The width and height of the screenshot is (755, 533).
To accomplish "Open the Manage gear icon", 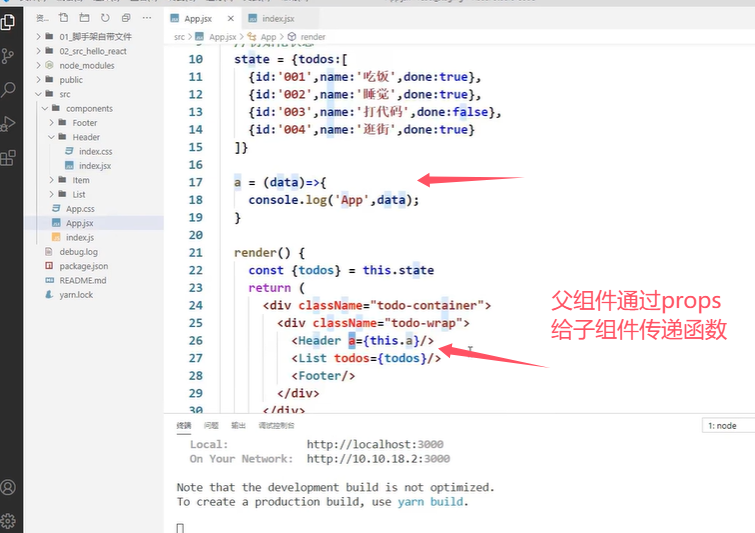I will [x=8, y=520].
